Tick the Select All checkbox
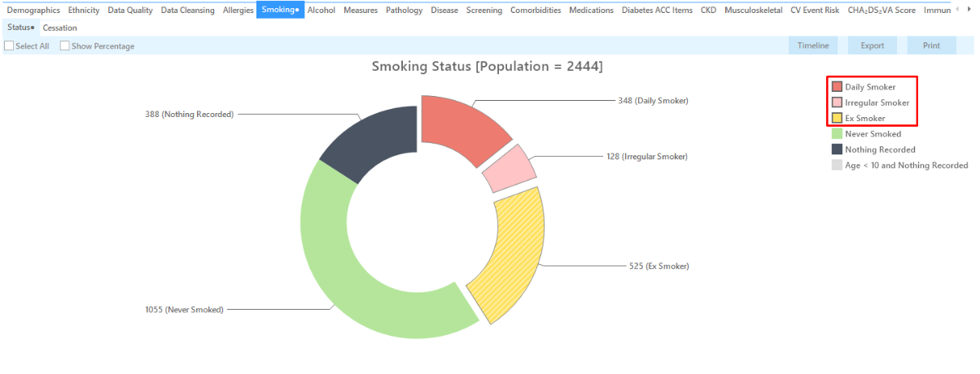980x374 pixels. click(9, 46)
